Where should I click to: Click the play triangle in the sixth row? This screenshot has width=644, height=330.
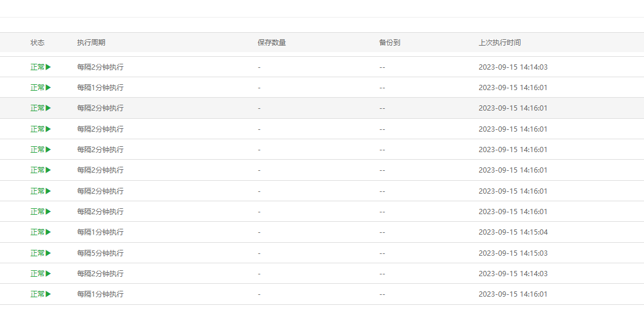click(x=49, y=170)
